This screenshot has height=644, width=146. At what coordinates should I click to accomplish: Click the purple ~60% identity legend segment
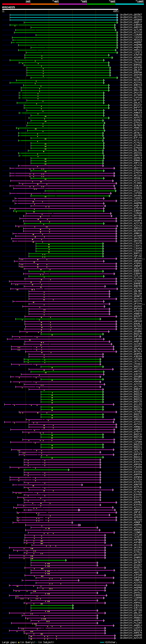tap(73, 4)
